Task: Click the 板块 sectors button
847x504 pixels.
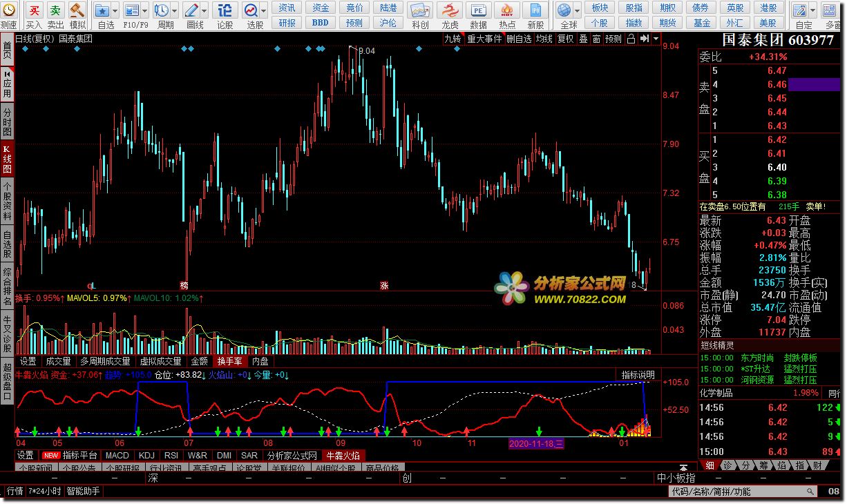Action: point(600,8)
